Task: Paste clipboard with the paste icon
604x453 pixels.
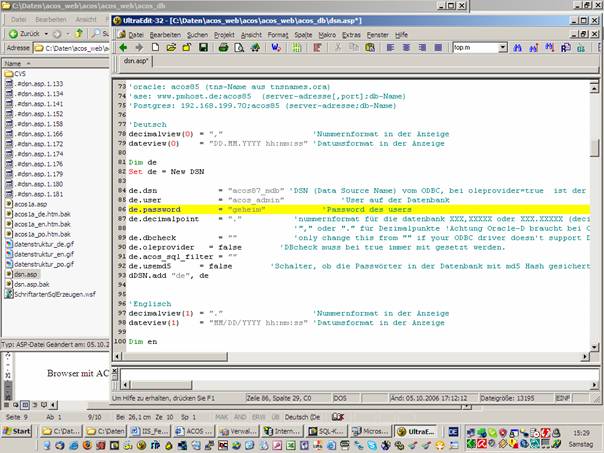Action: [x=370, y=48]
